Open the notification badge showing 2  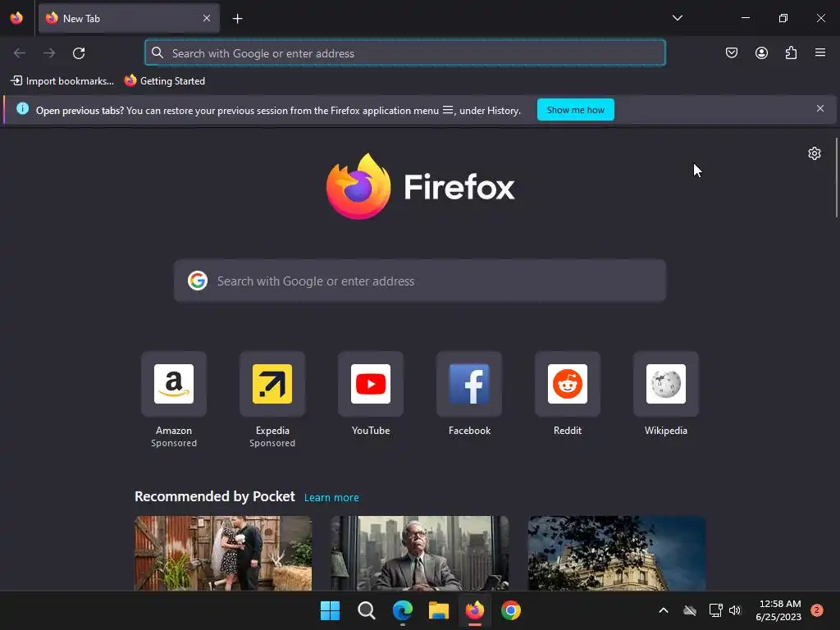click(x=816, y=610)
